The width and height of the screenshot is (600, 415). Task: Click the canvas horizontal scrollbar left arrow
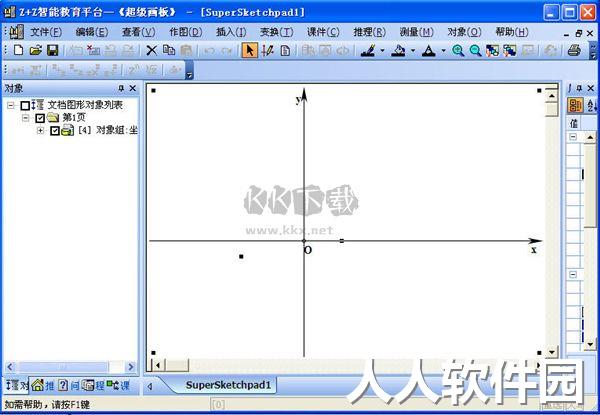click(x=158, y=365)
